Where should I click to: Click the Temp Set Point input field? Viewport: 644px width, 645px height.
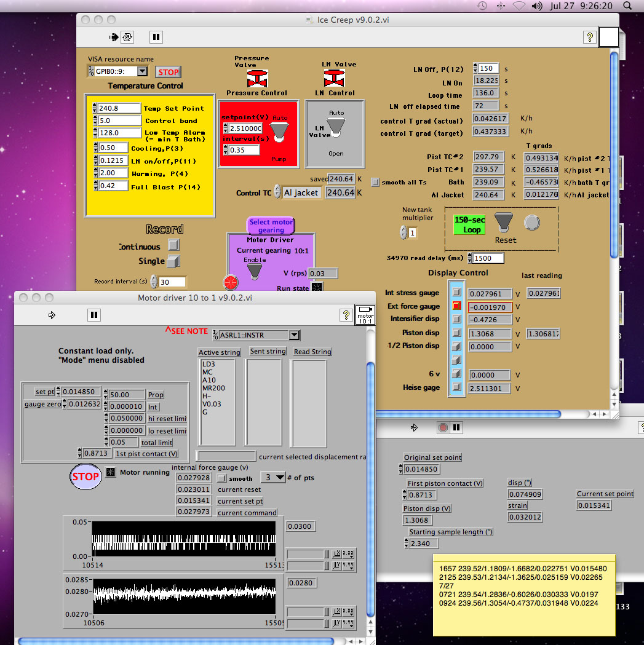(x=119, y=108)
